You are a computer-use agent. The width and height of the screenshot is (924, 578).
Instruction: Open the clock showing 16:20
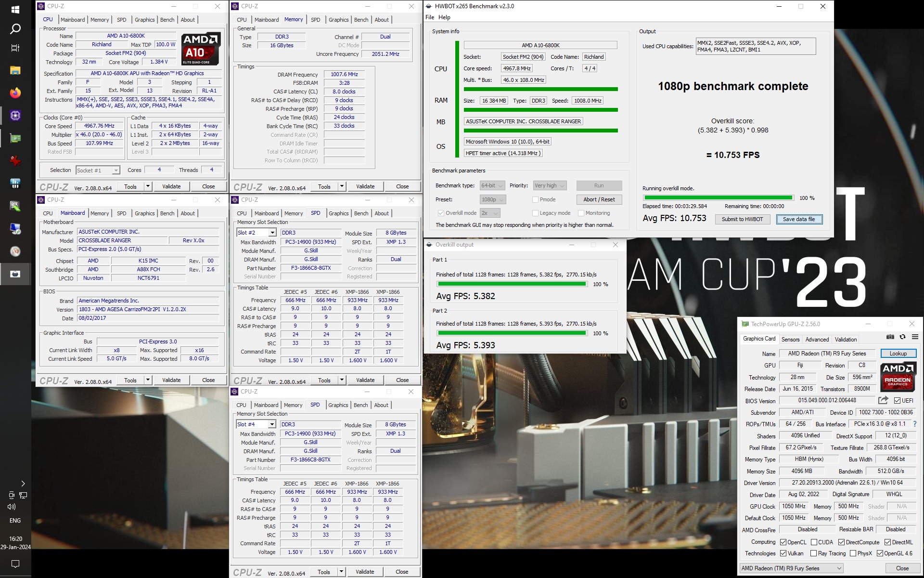point(15,539)
